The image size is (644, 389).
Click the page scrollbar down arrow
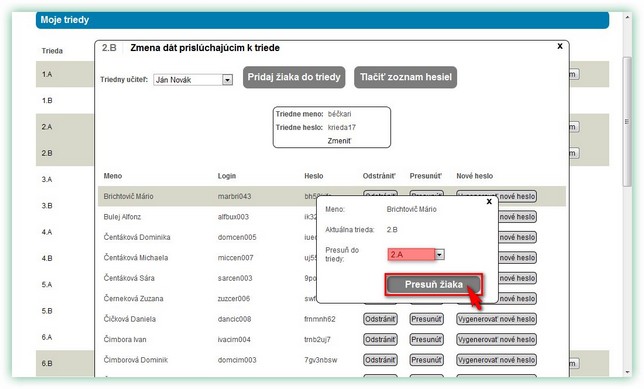point(627,371)
